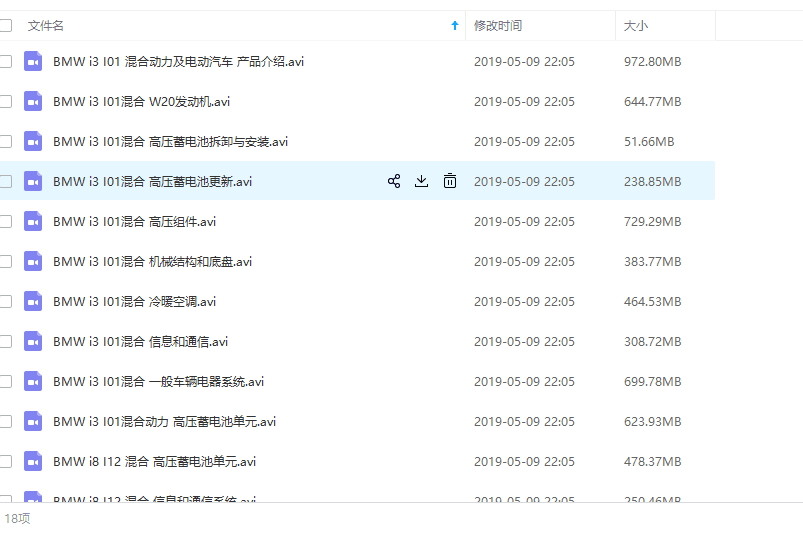Image resolution: width=803 pixels, height=534 pixels.
Task: Download the 高压蓄电池更新.avi file
Action: pos(421,181)
